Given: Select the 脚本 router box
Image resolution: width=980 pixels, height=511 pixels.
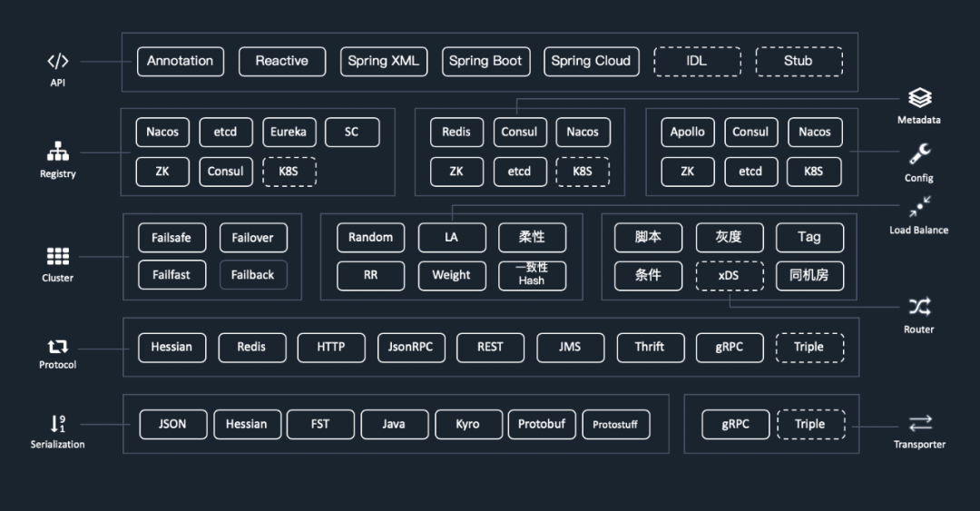Looking at the screenshot, I should [x=648, y=238].
